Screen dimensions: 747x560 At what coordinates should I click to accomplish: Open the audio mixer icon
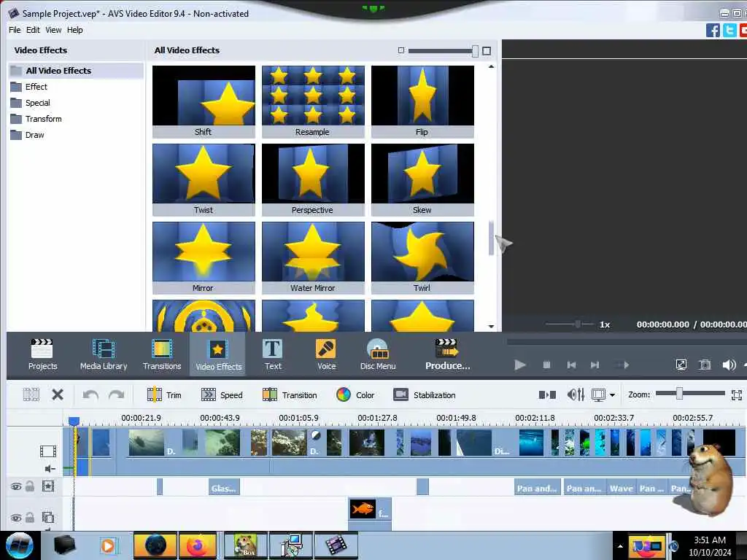(x=576, y=394)
